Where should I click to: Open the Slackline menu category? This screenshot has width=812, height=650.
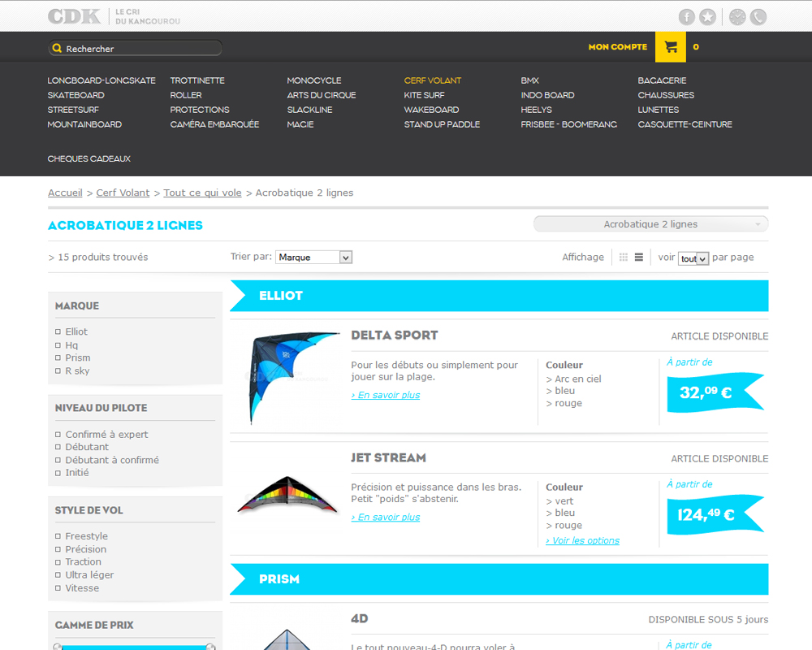coord(309,110)
